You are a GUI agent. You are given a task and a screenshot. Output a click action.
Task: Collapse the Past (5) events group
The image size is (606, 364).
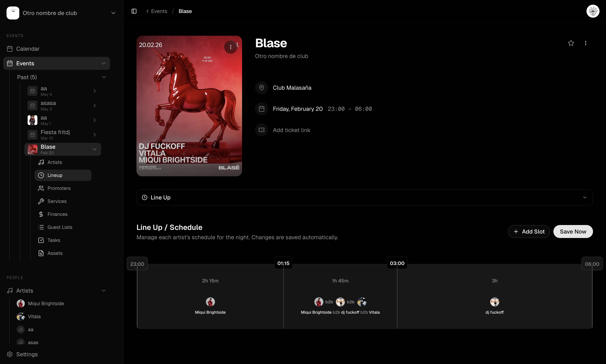104,77
